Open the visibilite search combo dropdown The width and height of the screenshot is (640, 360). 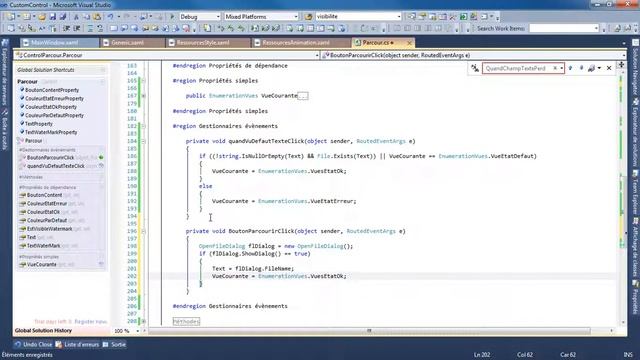[399, 17]
